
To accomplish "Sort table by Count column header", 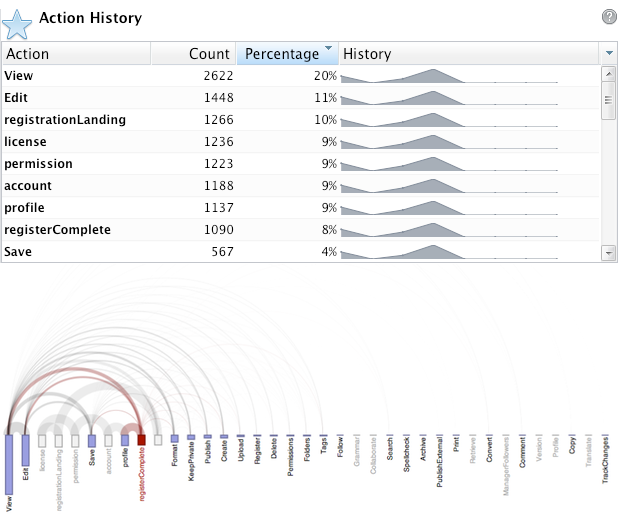I will pos(193,53).
